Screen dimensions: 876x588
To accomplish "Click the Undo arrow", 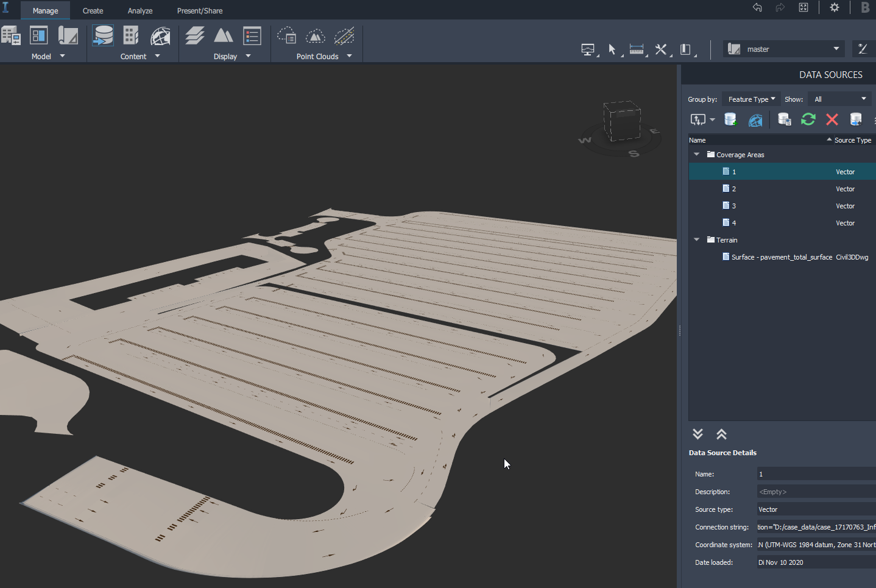I will pyautogui.click(x=757, y=7).
